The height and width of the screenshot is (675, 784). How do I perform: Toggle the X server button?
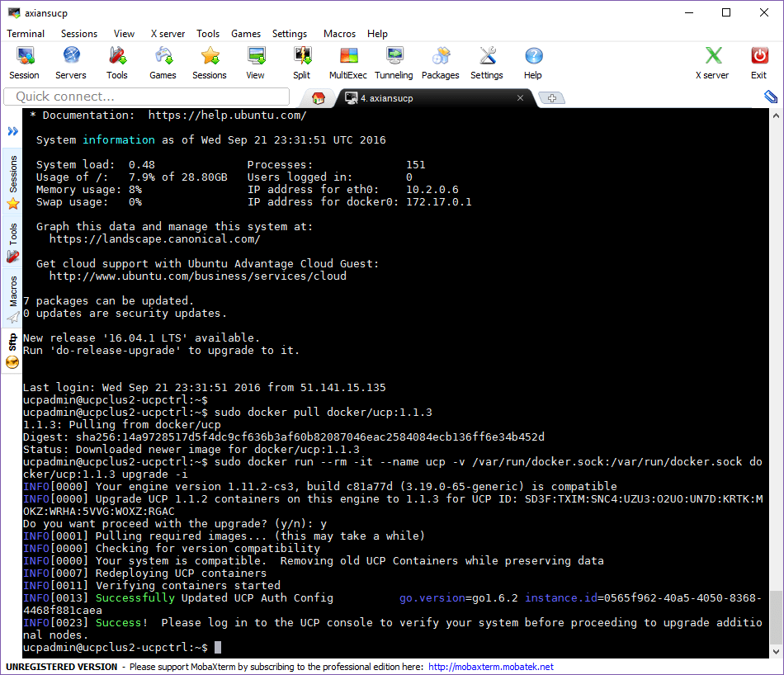(x=712, y=63)
